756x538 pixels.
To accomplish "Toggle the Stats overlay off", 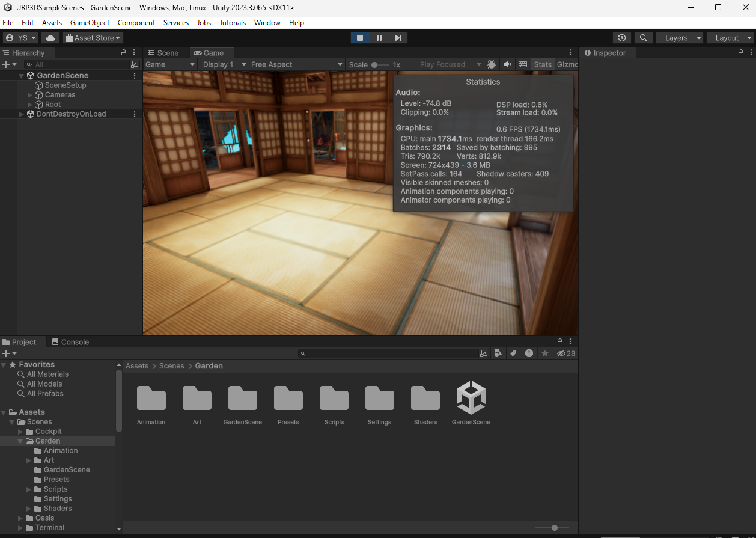I will (x=542, y=64).
